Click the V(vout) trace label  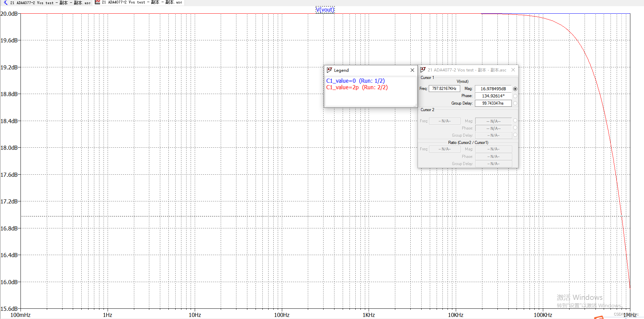click(325, 10)
